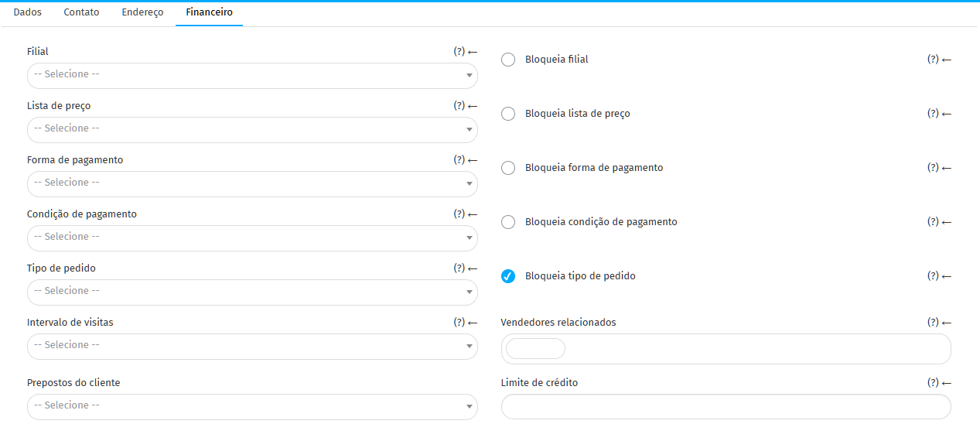Click arrow icon beside Condição de pagamento help
This screenshot has height=424, width=980.
(473, 214)
